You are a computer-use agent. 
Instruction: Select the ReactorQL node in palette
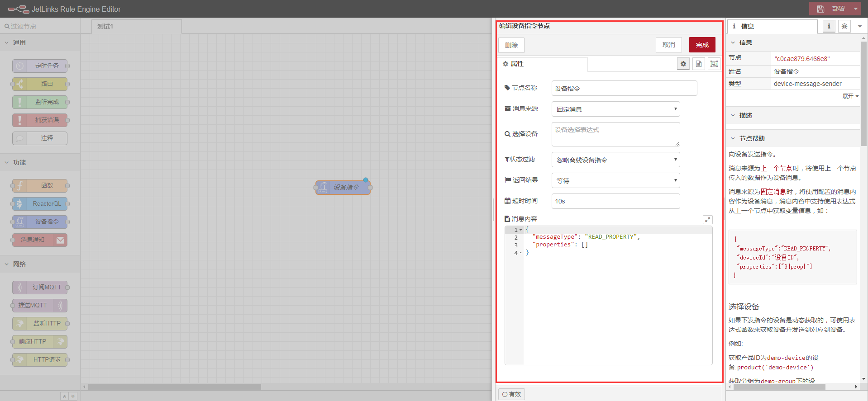[40, 204]
